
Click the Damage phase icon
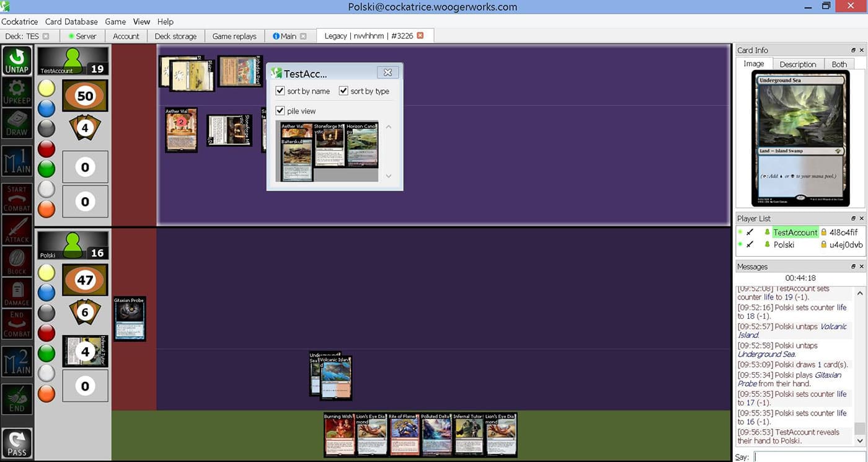click(x=17, y=293)
